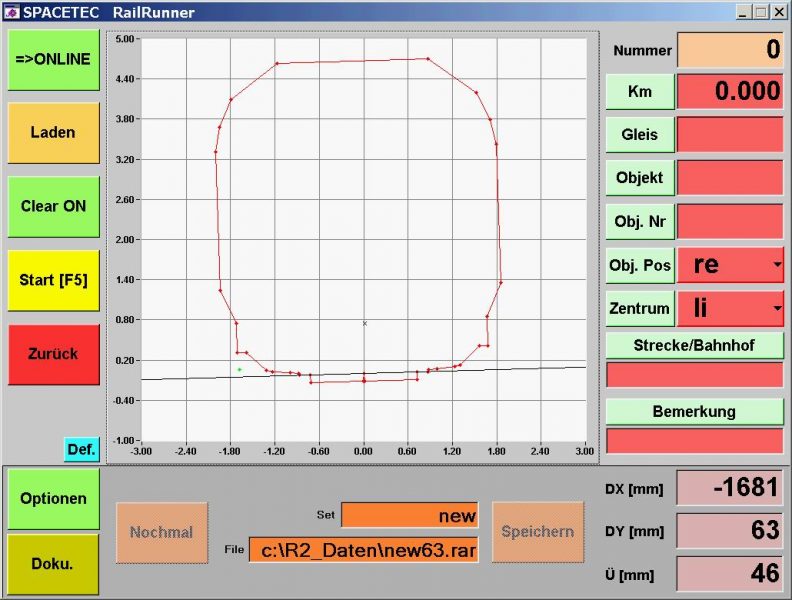This screenshot has height=600, width=792.
Task: Click the Set name field
Action: tap(410, 515)
